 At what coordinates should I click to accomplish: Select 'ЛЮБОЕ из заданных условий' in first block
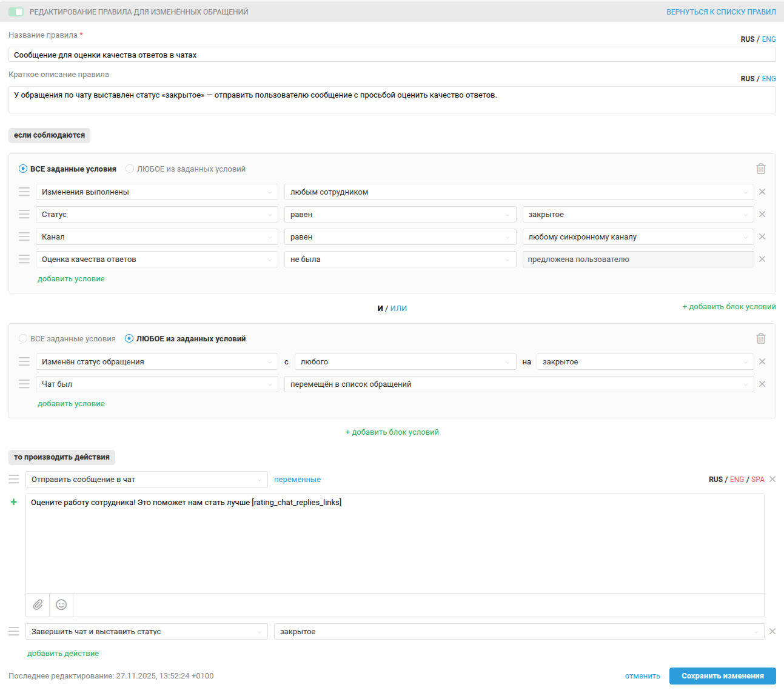coord(130,169)
